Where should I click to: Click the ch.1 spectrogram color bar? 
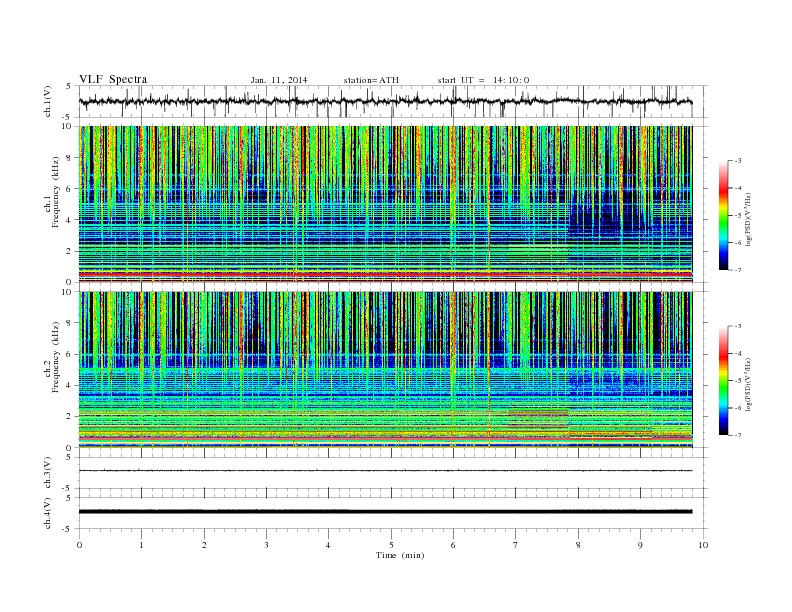[x=723, y=215]
